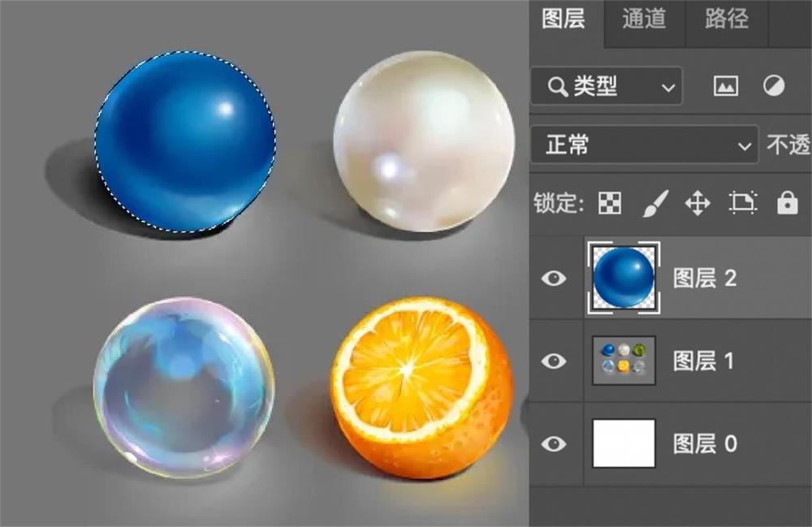This screenshot has width=812, height=527.
Task: Lock image pixels brush icon
Action: tap(655, 203)
